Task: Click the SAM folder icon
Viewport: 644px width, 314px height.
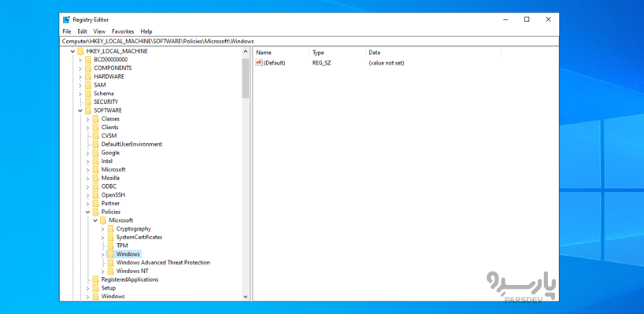Action: (x=88, y=85)
